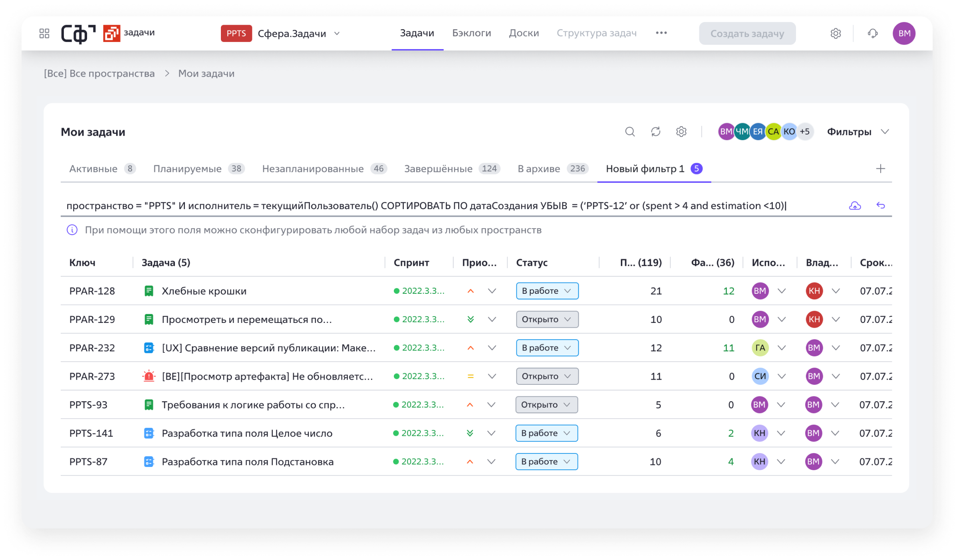The width and height of the screenshot is (959, 560).
Task: Add a new filter tab with the plus icon
Action: (x=881, y=169)
